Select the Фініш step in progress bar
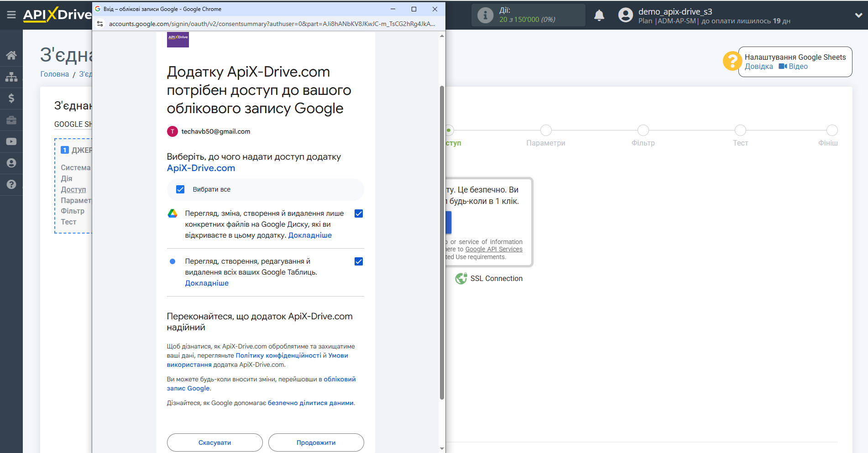This screenshot has height=453, width=868. tap(832, 130)
